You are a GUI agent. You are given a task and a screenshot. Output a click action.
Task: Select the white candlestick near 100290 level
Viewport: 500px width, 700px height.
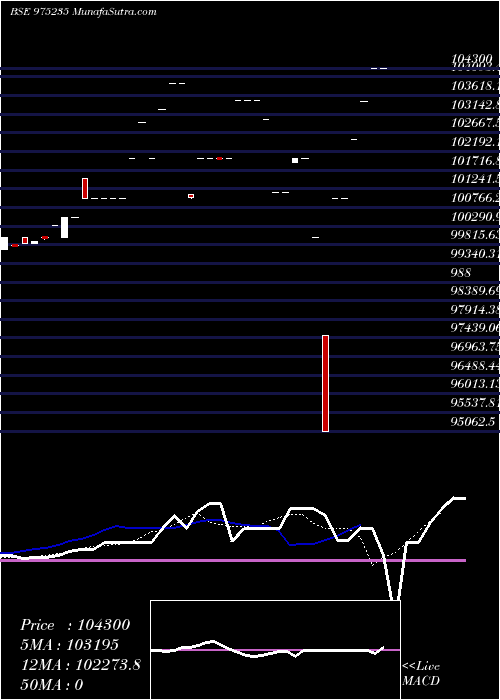pos(64,228)
